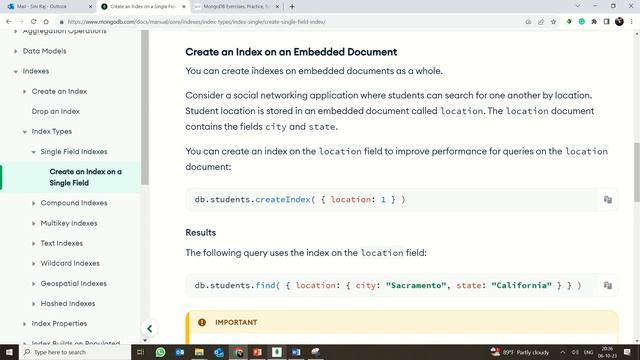Click the browser back arrow
This screenshot has height=360, width=640.
9,22
